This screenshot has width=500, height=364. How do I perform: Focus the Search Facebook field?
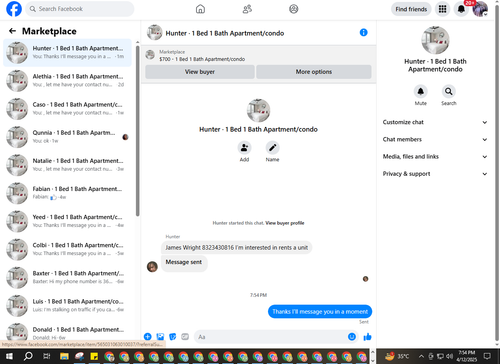tap(80, 9)
